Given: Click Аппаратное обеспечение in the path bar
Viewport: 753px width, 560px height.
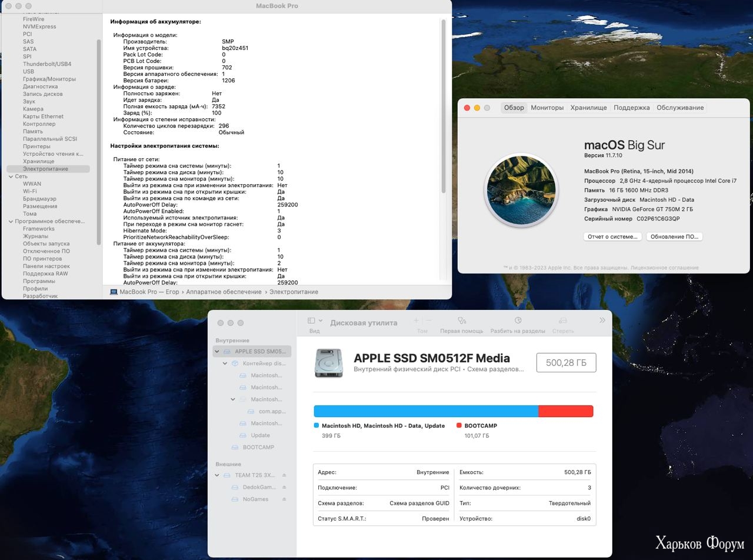Looking at the screenshot, I should (x=224, y=292).
